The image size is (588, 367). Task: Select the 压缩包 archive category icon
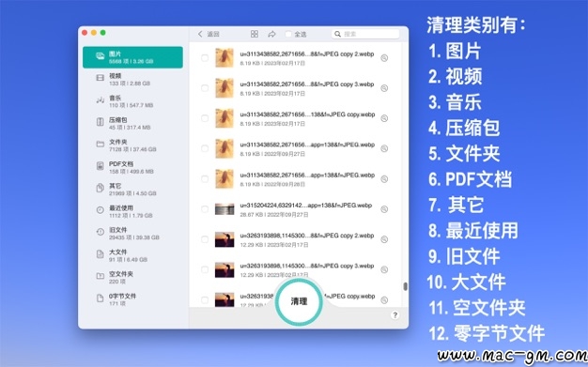coord(100,122)
